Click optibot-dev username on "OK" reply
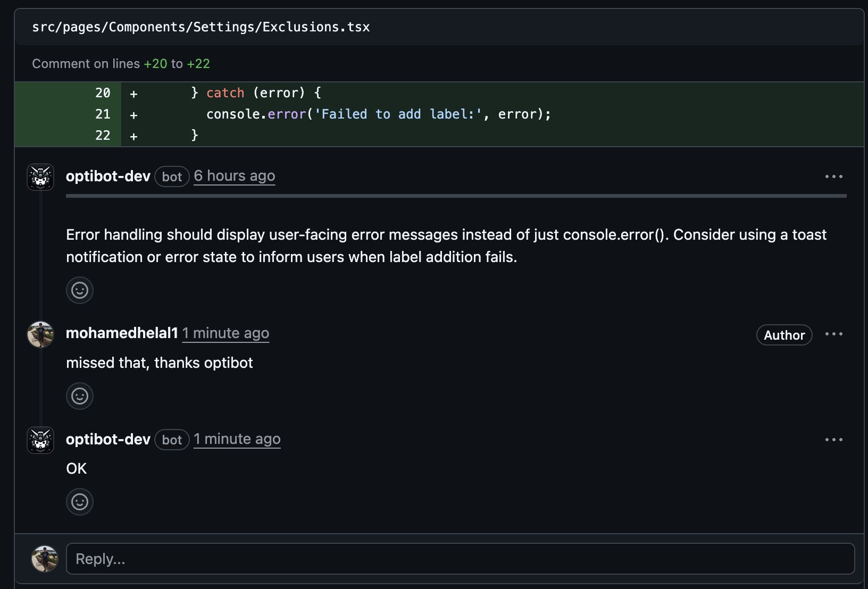This screenshot has width=868, height=589. click(108, 439)
